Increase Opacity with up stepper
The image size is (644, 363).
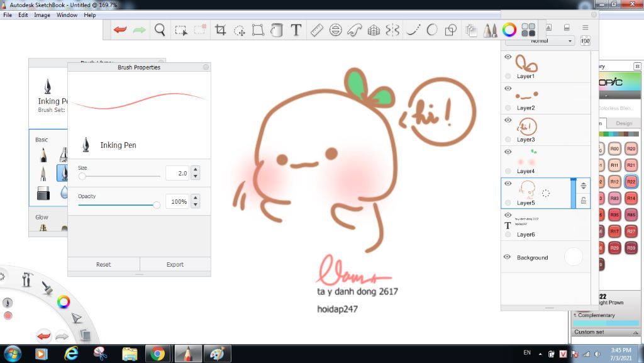click(196, 198)
